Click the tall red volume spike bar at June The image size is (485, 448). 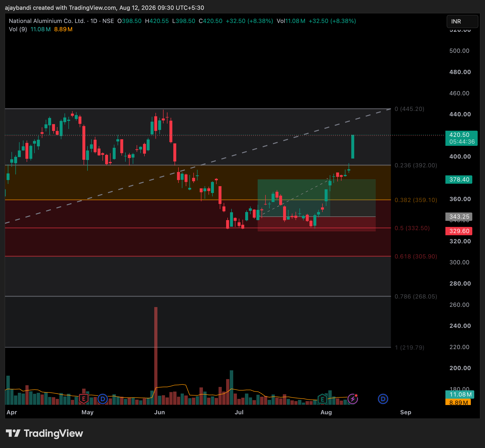point(156,356)
